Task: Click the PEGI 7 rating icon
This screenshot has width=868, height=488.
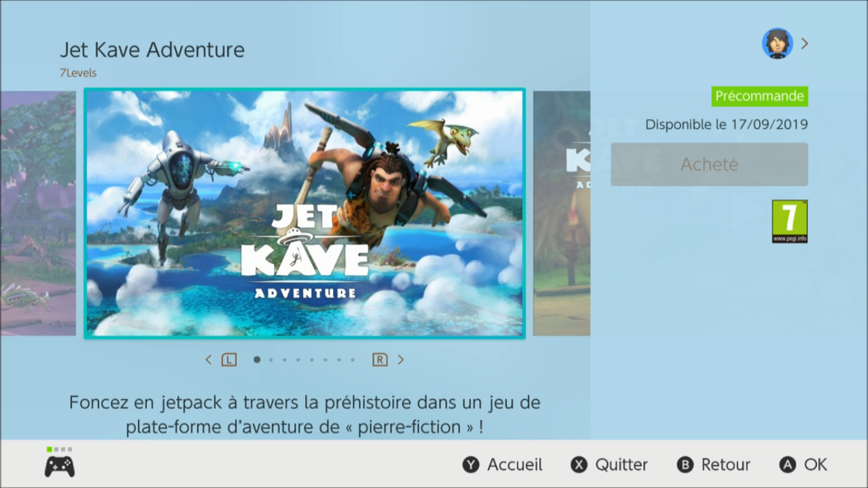Action: point(789,221)
